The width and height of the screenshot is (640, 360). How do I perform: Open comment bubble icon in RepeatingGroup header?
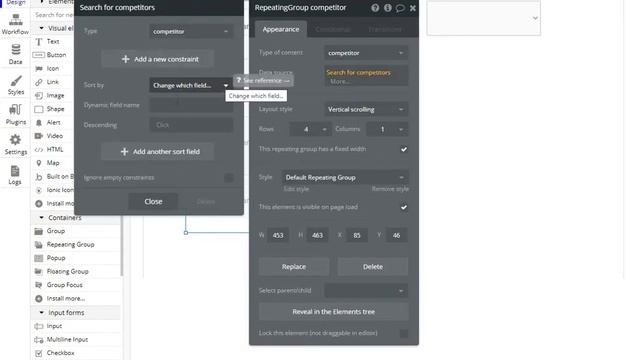coord(400,8)
